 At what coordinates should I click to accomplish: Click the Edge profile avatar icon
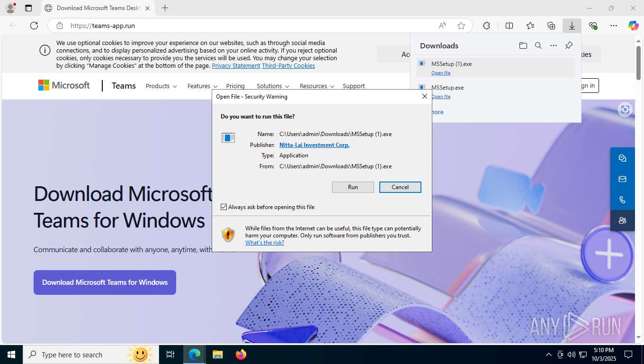10,8
